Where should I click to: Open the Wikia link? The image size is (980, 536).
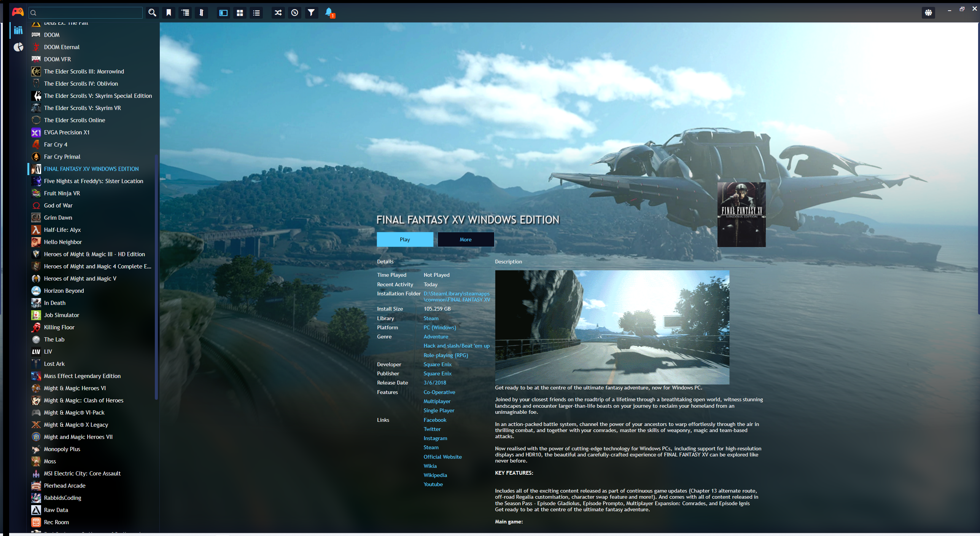pyautogui.click(x=430, y=466)
